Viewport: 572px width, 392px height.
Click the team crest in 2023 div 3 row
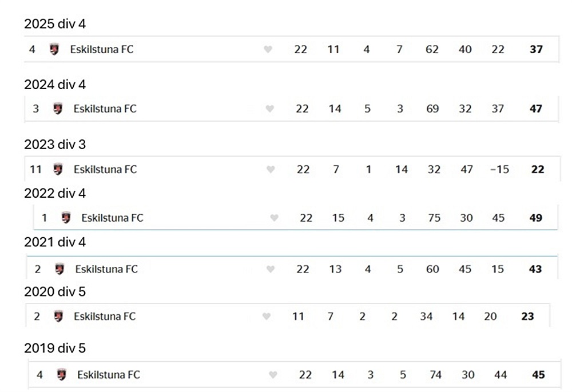pos(58,169)
